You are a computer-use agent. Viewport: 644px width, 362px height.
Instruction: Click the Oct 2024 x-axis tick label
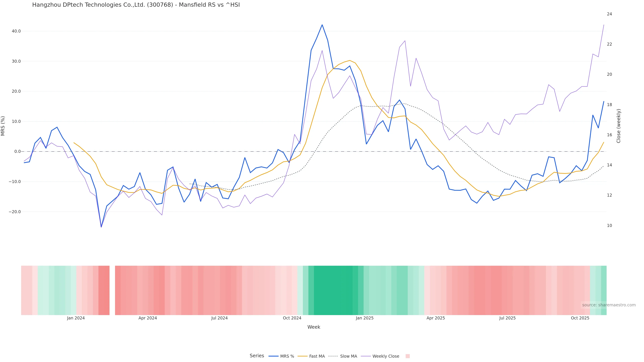tap(292, 318)
